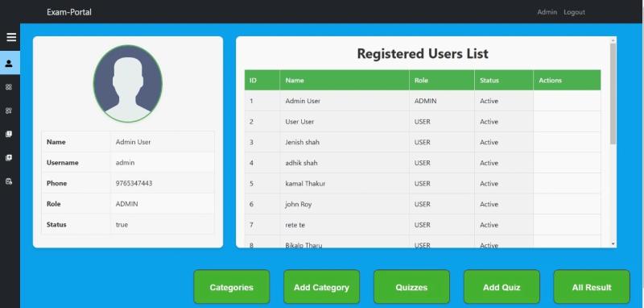Click the Name column header
This screenshot has height=308, width=644.
tap(345, 80)
